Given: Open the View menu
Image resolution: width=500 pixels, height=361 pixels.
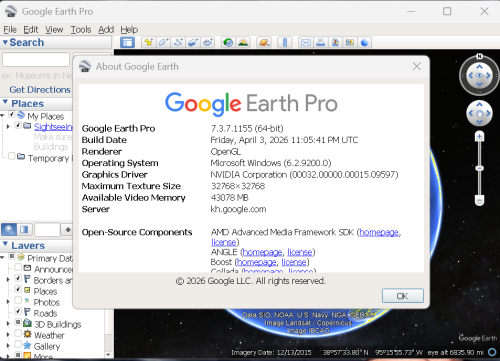Looking at the screenshot, I should point(54,30).
